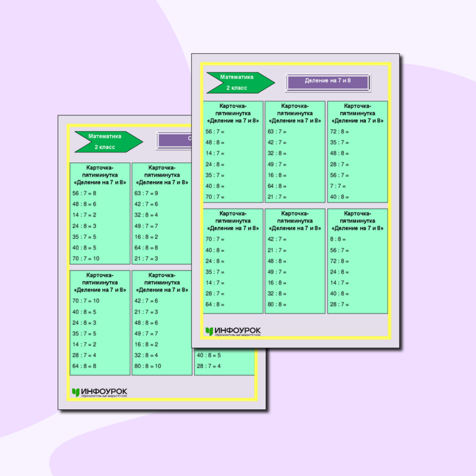Click the partially hidden purple label on back worksheet
476x476 pixels.
[173, 140]
